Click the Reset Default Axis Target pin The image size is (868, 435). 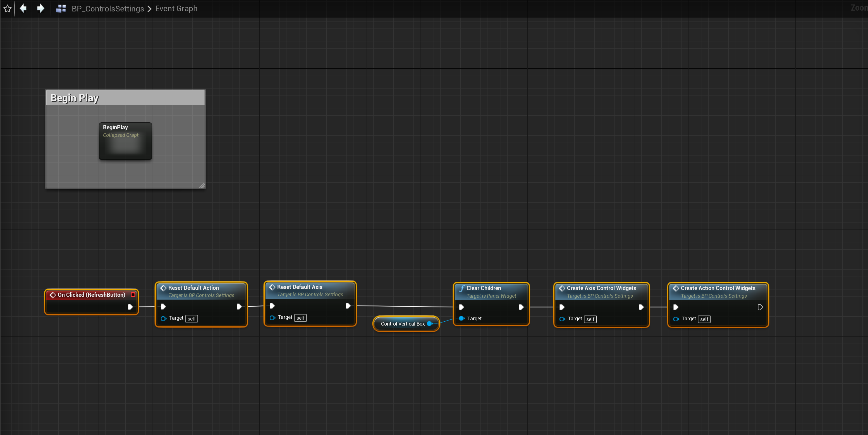(272, 318)
